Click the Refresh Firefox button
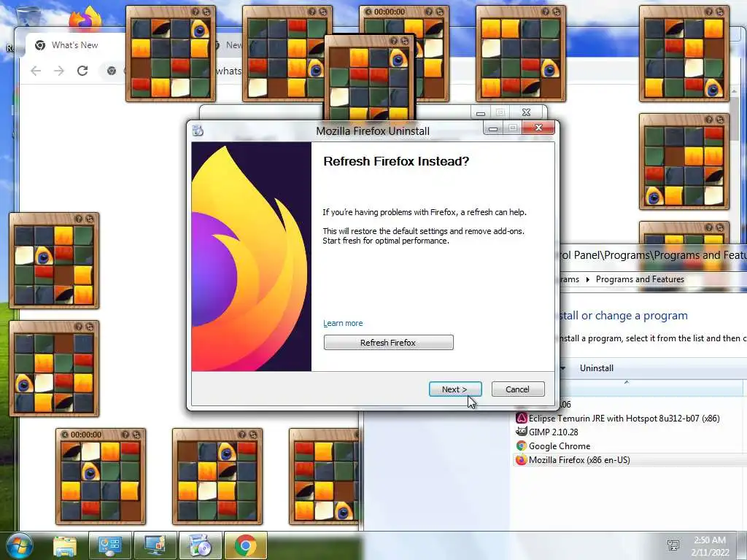Viewport: 747px width, 560px height. point(388,343)
